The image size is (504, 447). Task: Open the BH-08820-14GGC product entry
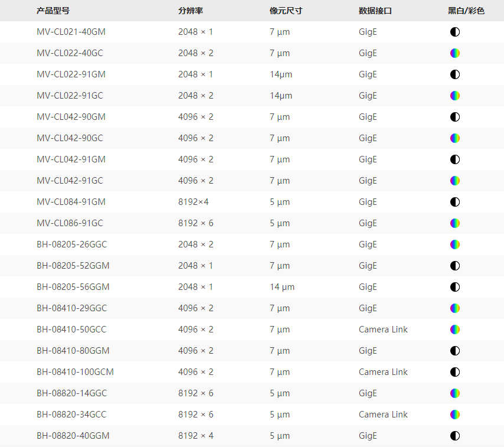click(x=71, y=393)
